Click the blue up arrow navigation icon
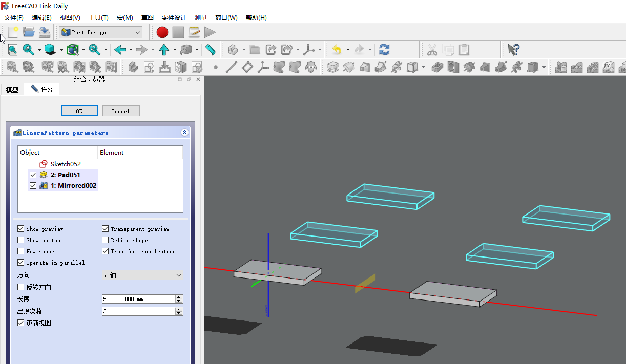Viewport: 626px width, 364px height. point(164,50)
